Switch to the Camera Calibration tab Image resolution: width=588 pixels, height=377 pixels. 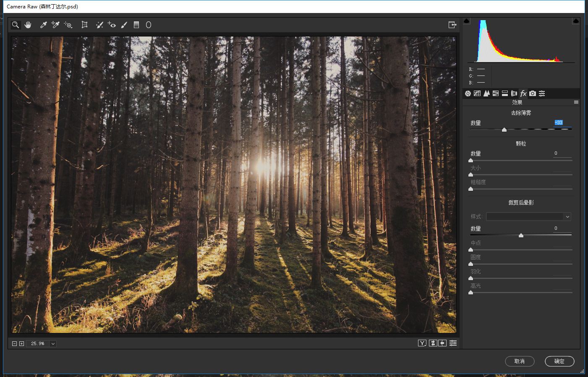coord(533,94)
